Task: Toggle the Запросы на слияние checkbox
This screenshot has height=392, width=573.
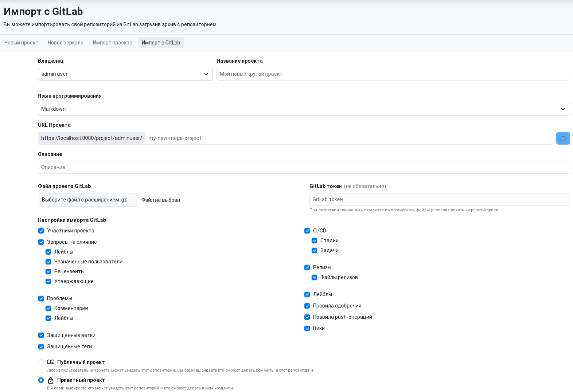Action: point(41,242)
